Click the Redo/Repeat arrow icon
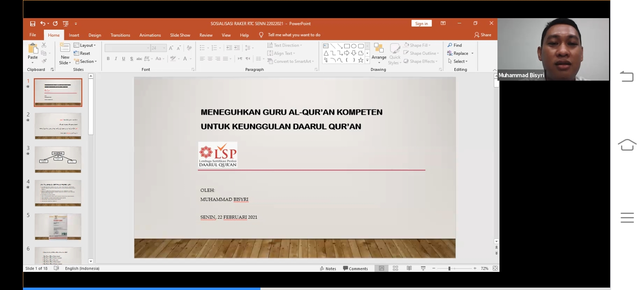The height and width of the screenshot is (290, 644). [55, 24]
